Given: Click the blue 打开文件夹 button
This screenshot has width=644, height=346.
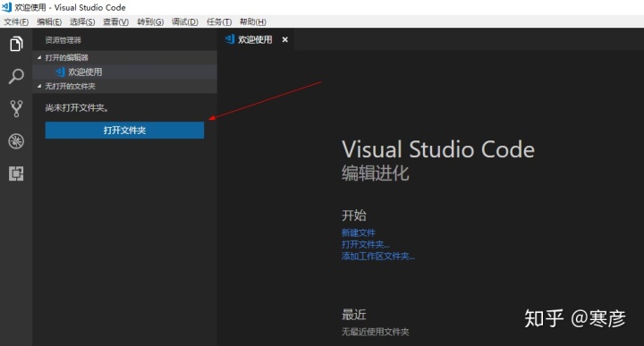Looking at the screenshot, I should click(124, 131).
